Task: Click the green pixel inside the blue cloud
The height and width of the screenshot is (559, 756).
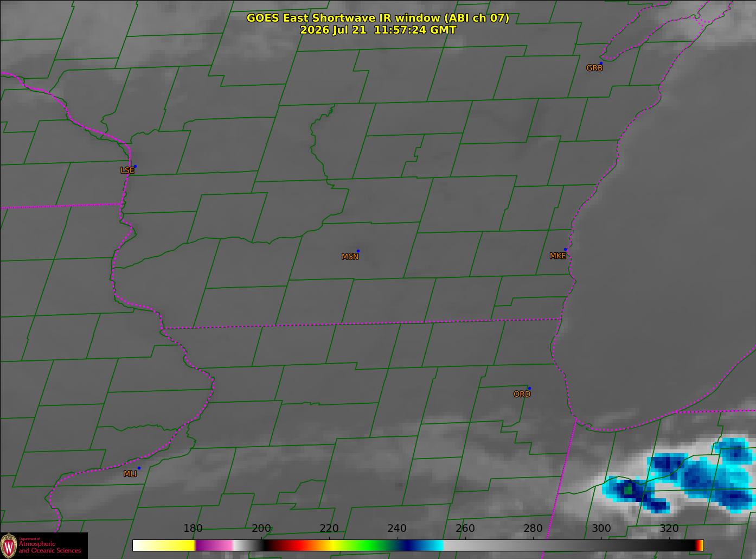Action: 627,490
